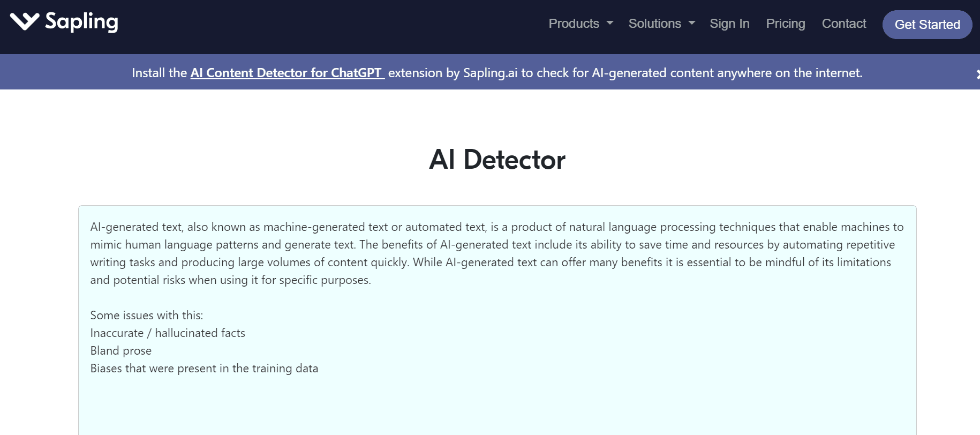
Task: Open AI Content Detector for ChatGPT link
Action: (287, 73)
